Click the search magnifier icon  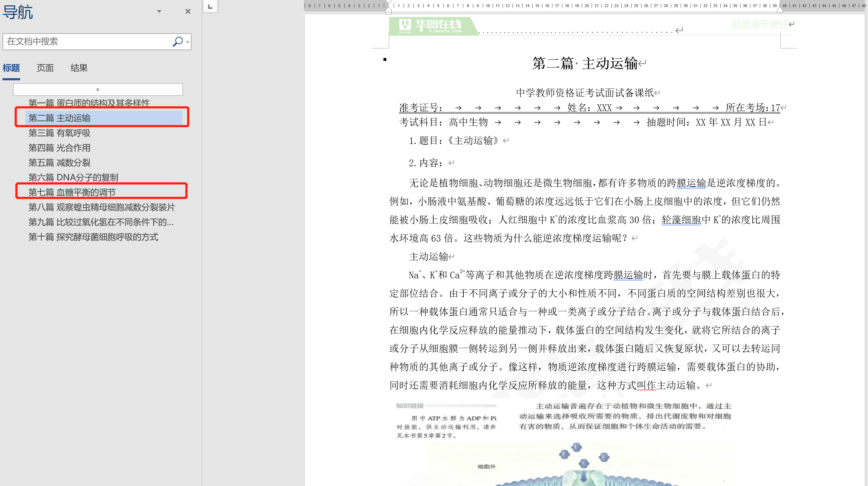point(177,41)
